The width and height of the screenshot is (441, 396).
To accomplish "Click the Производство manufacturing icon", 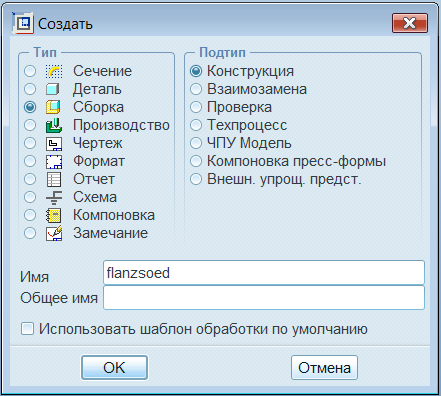I will click(x=54, y=125).
